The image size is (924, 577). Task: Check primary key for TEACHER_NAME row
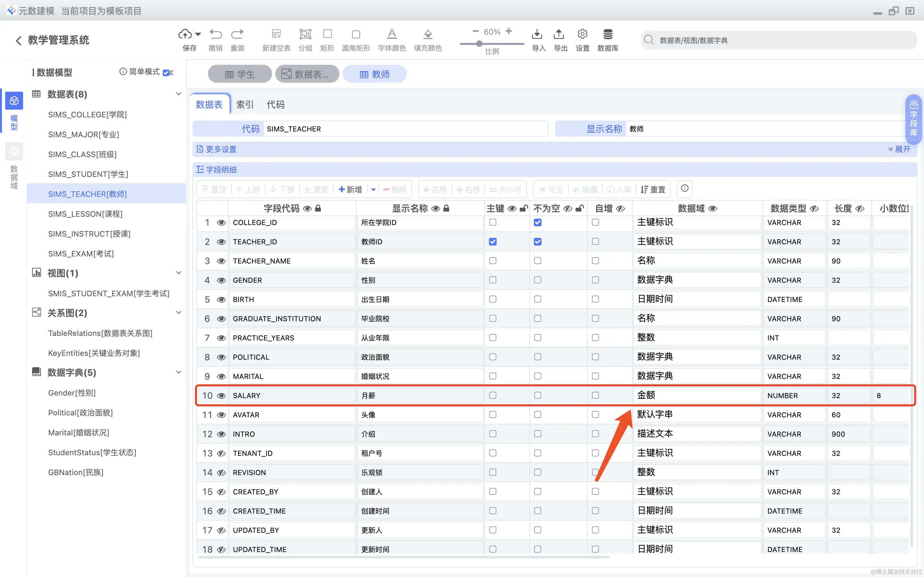(493, 261)
